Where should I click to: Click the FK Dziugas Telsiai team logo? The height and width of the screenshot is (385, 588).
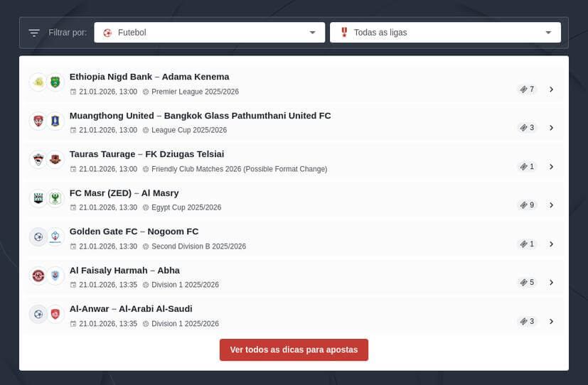point(55,160)
